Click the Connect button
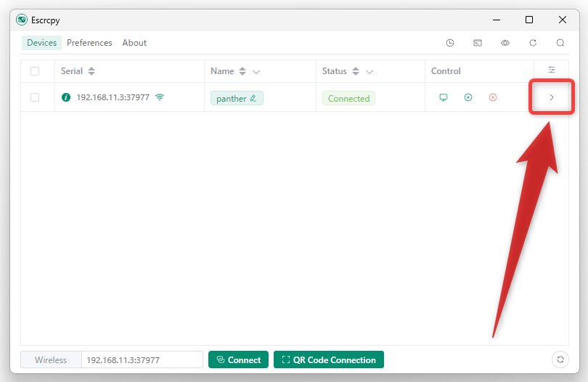Viewport: 588px width, 382px height. (x=239, y=359)
